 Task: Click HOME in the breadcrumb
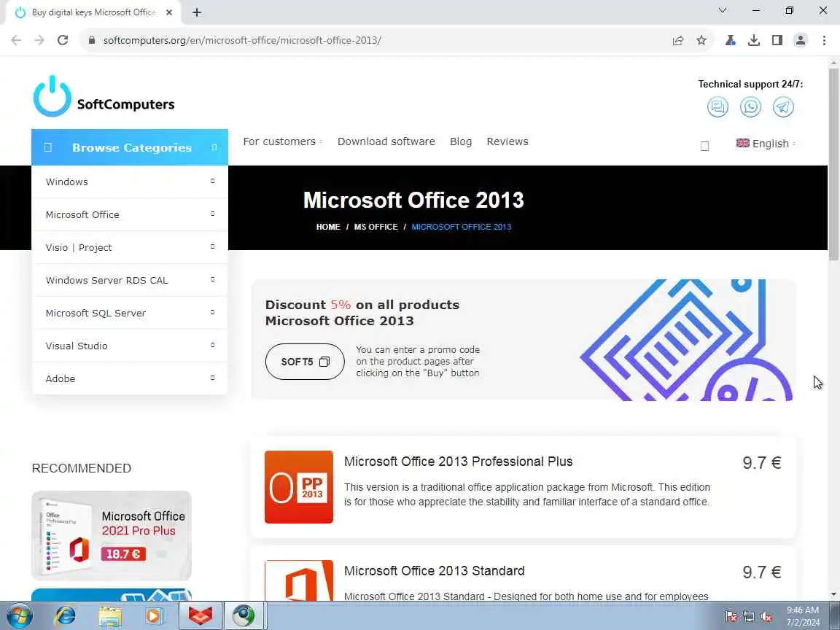click(x=328, y=227)
